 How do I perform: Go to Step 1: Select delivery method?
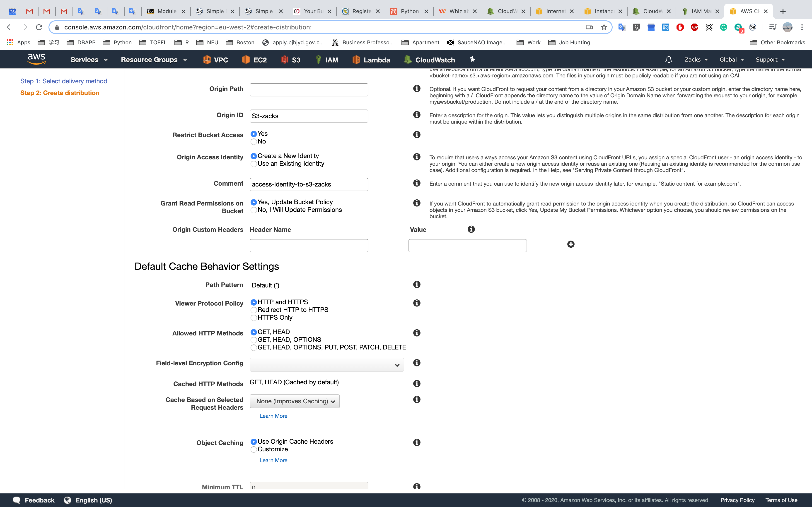(x=64, y=81)
